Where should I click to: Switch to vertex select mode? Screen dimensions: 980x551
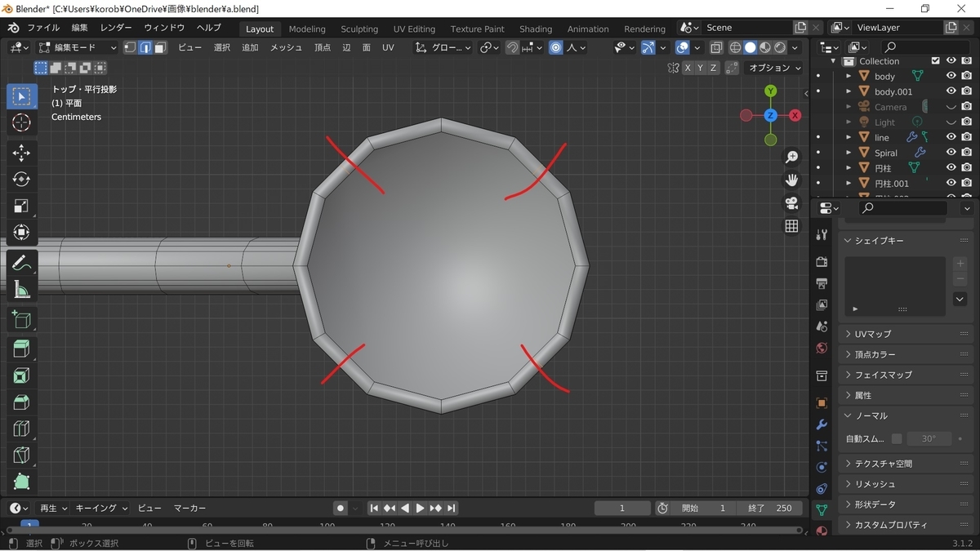coord(130,47)
